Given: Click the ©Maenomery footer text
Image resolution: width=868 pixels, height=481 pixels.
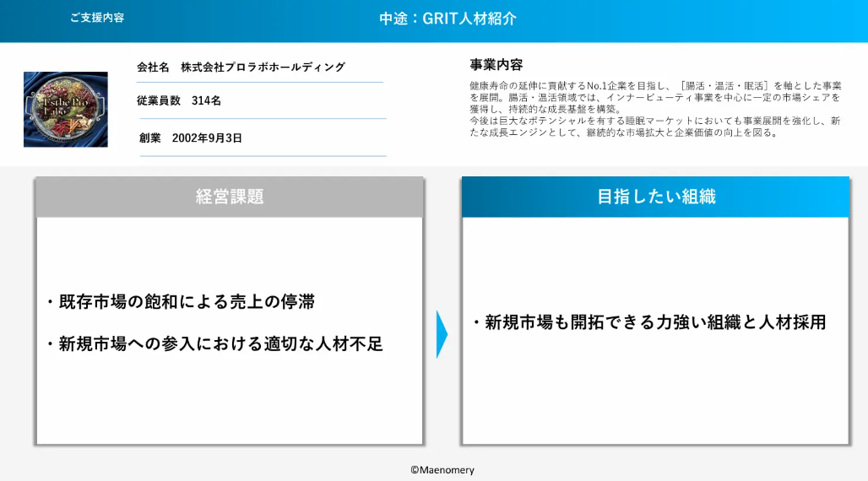Looking at the screenshot, I should pyautogui.click(x=442, y=470).
